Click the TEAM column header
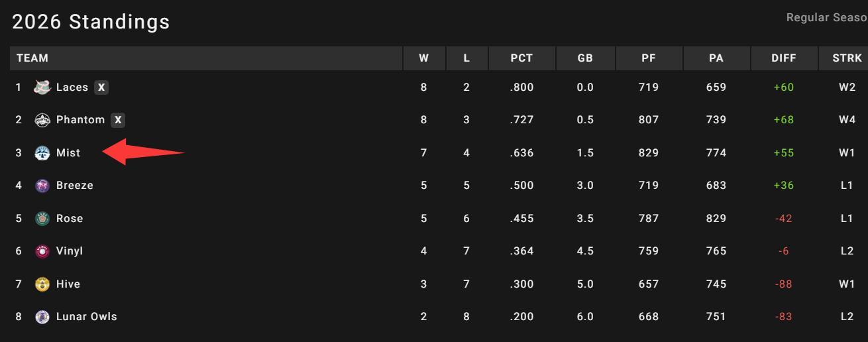Viewport: 868px width, 342px height. pos(32,58)
